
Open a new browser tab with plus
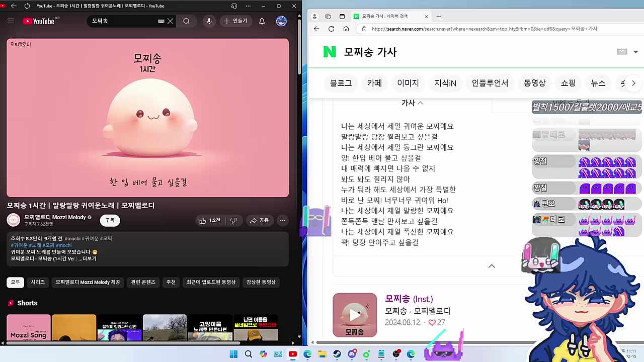[439, 16]
